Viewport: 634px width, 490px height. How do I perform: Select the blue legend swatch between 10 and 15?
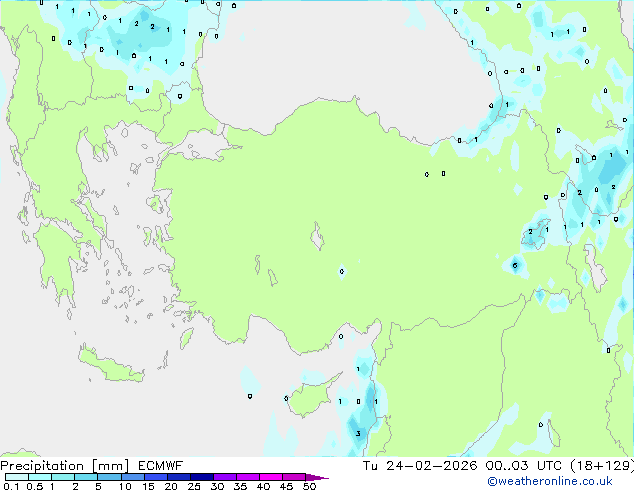click(x=133, y=477)
